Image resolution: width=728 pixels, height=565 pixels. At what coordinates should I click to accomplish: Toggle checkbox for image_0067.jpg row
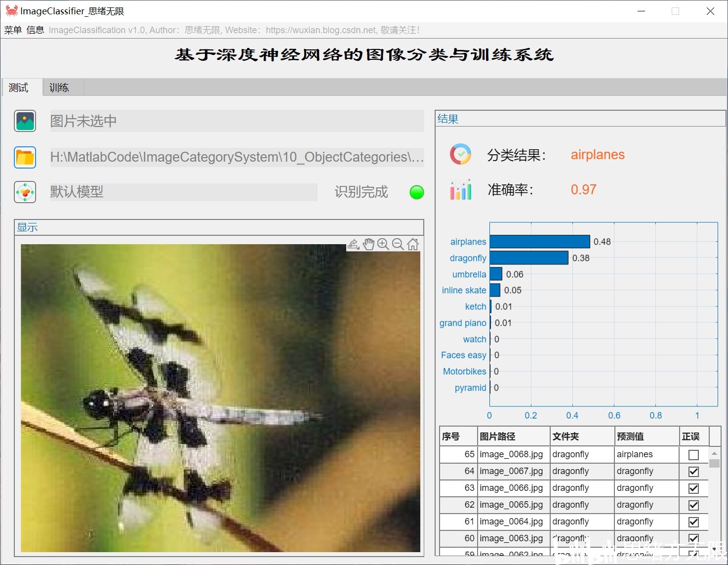pos(693,472)
